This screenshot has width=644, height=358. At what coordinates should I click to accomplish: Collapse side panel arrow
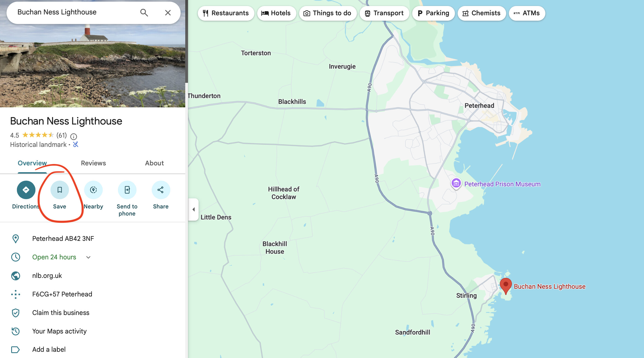(193, 209)
